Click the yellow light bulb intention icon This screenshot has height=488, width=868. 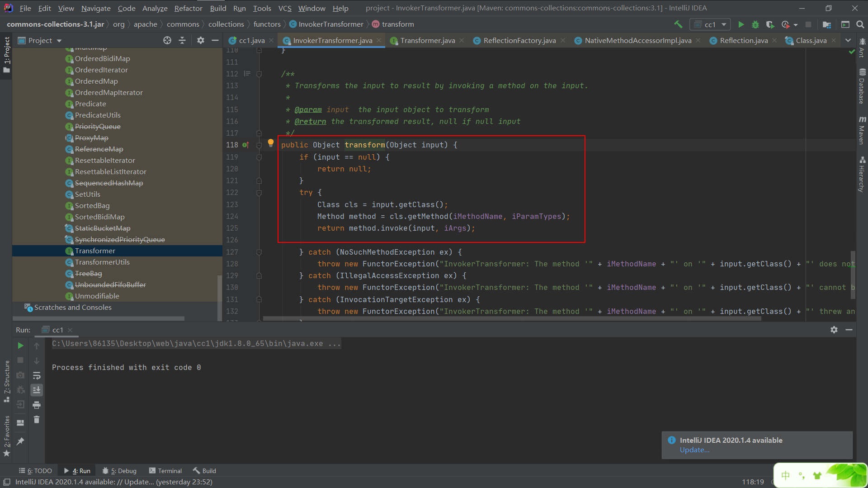(x=271, y=143)
